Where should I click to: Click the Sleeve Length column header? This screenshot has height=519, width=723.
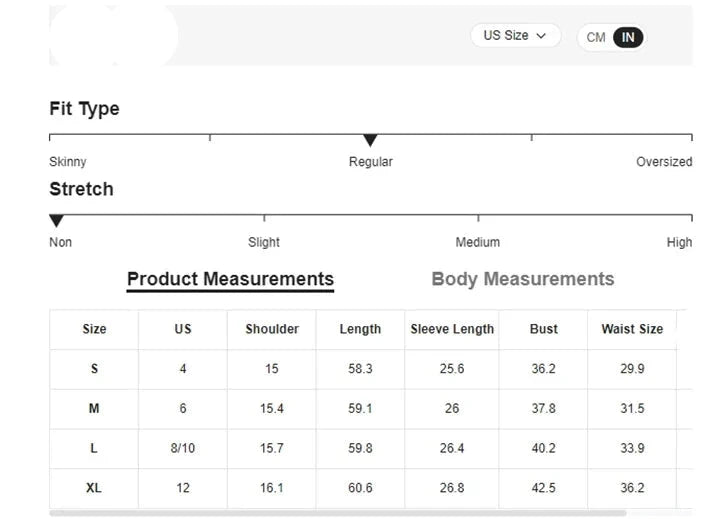coord(452,329)
